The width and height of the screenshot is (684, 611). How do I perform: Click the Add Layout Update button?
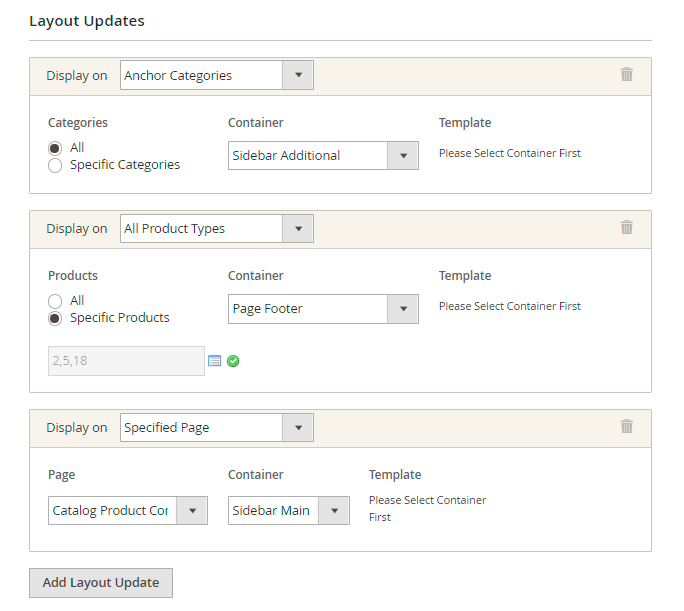tap(101, 583)
